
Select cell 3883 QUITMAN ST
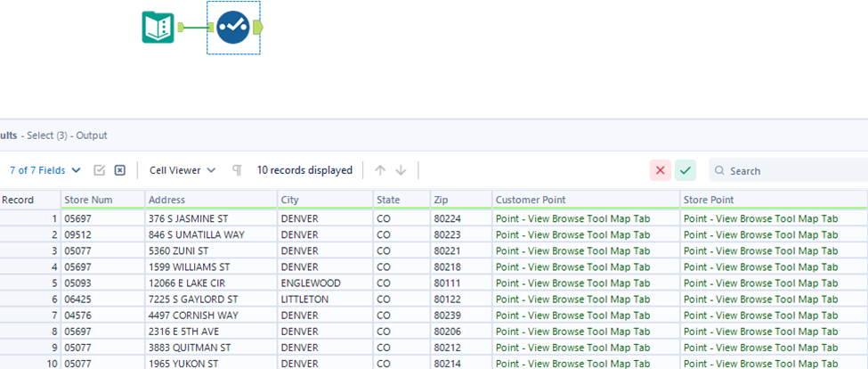point(212,348)
